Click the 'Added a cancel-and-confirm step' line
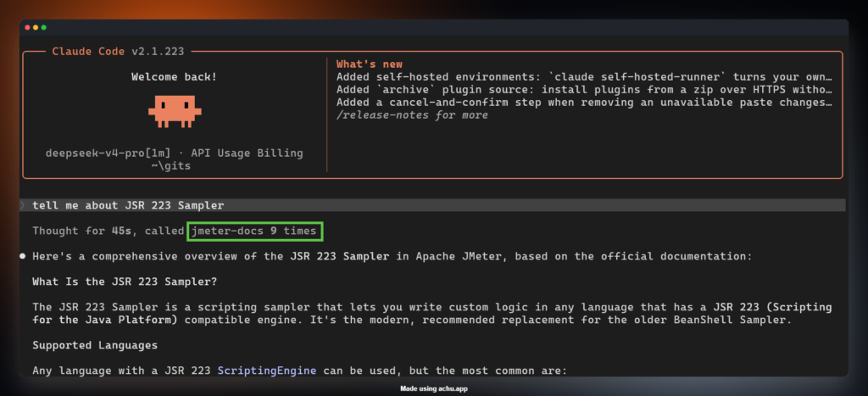This screenshot has width=868, height=396. [x=584, y=103]
